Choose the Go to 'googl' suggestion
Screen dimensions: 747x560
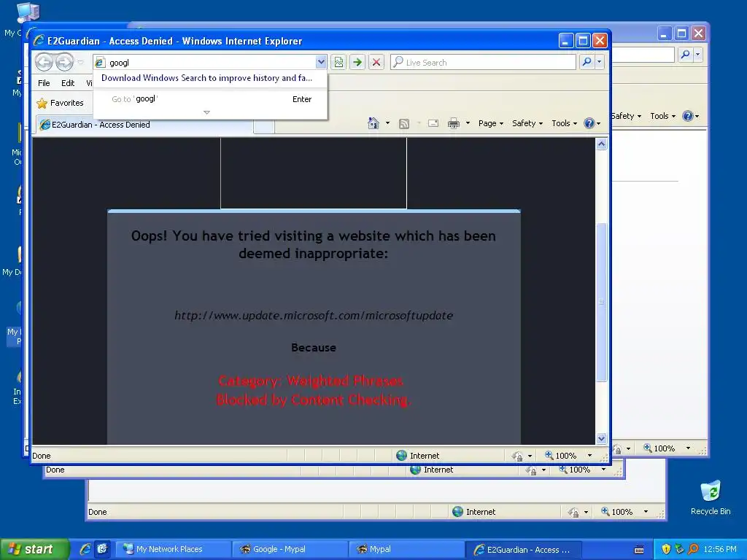click(210, 99)
